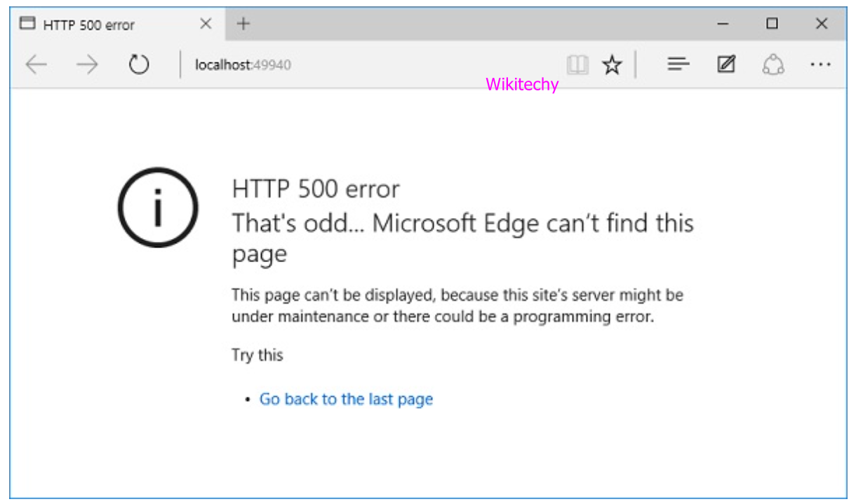Click the circled info icon on error page
Image resolution: width=856 pixels, height=504 pixels.
(158, 207)
